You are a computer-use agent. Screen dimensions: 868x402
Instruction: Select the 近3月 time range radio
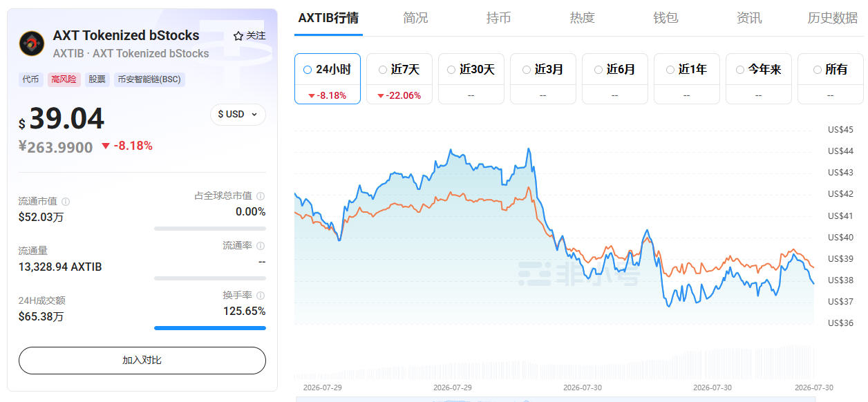pos(527,70)
